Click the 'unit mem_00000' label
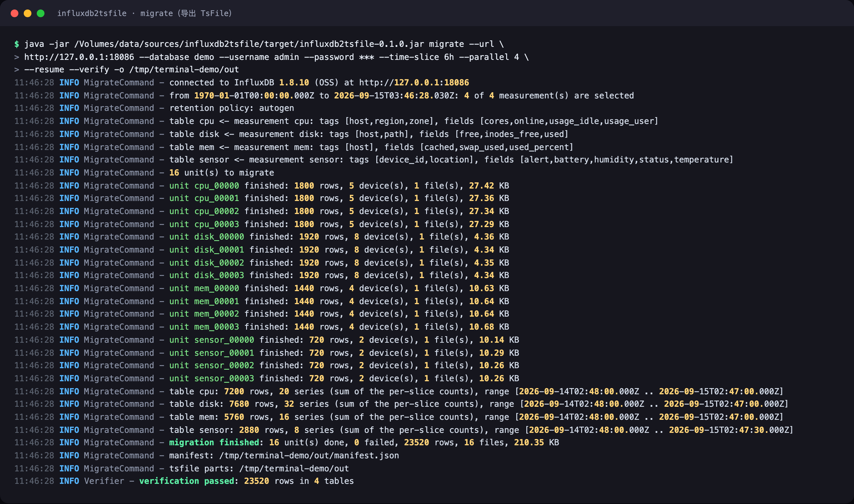 pos(204,288)
